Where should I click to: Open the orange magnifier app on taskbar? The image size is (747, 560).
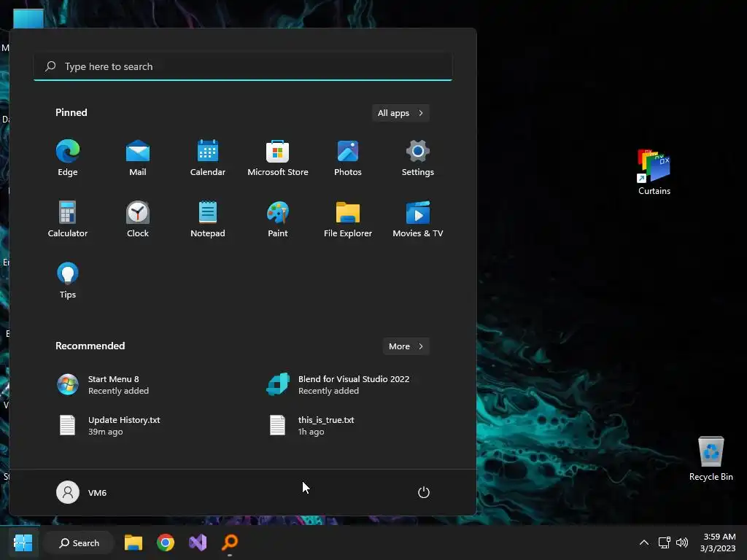230,542
